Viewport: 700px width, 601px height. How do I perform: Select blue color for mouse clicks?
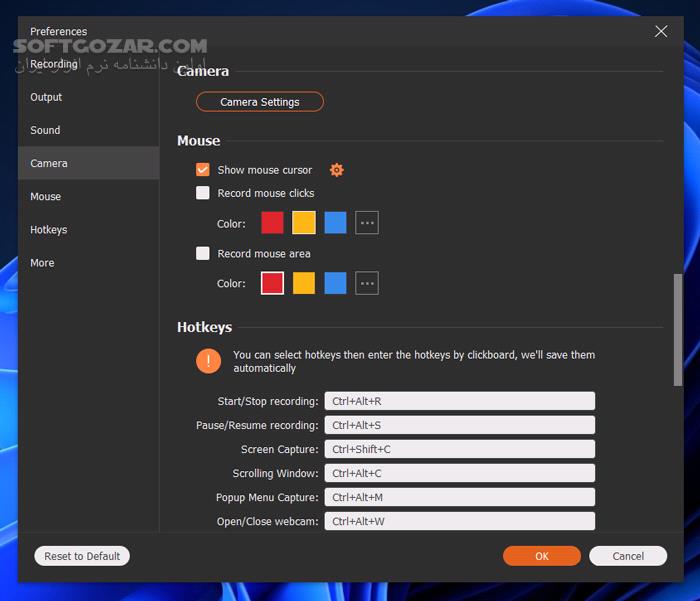point(335,223)
